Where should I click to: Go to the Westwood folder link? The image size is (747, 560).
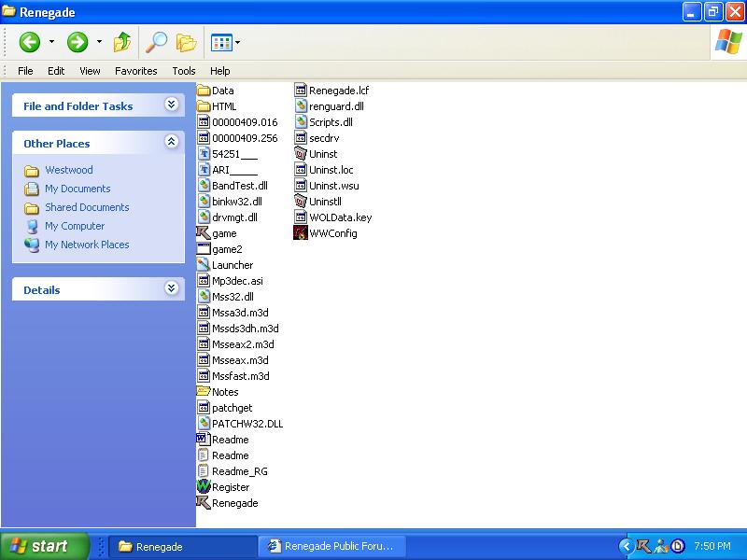69,170
